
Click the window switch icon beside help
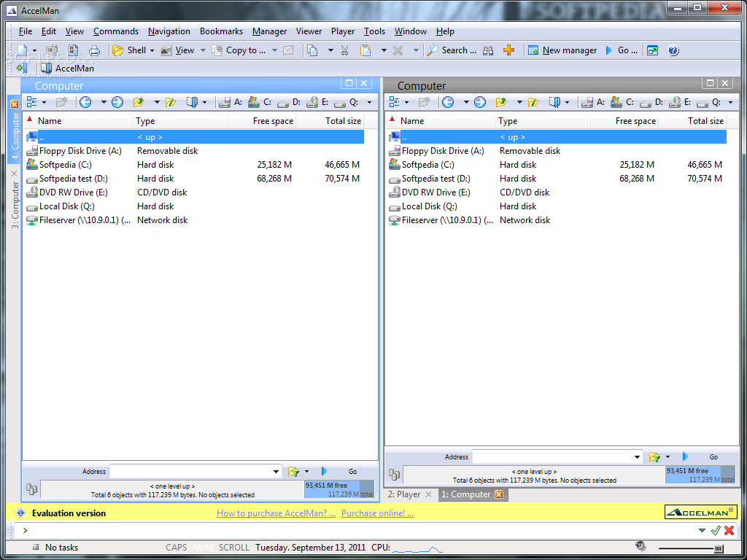653,50
